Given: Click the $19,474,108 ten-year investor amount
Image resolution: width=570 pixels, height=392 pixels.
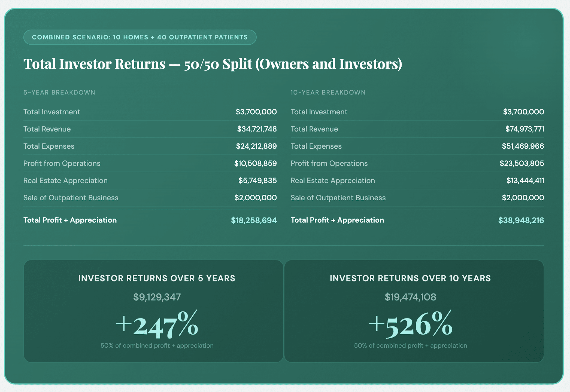Looking at the screenshot, I should (410, 297).
